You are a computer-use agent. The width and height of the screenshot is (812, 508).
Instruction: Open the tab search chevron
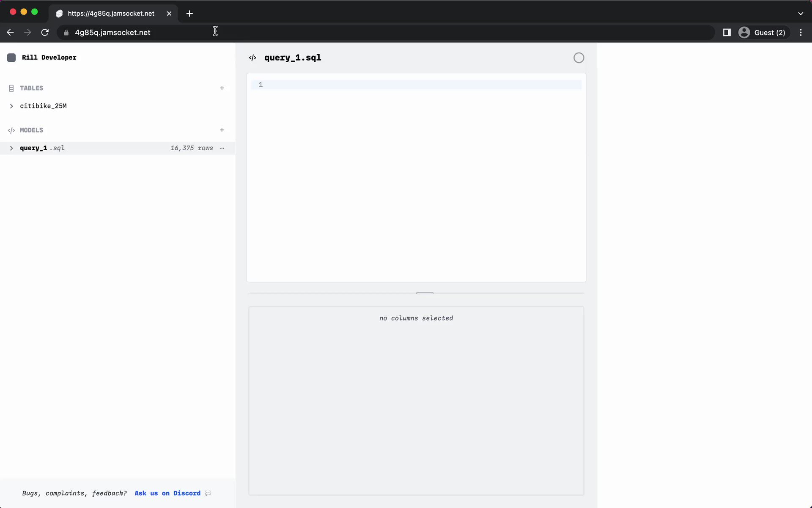click(801, 14)
